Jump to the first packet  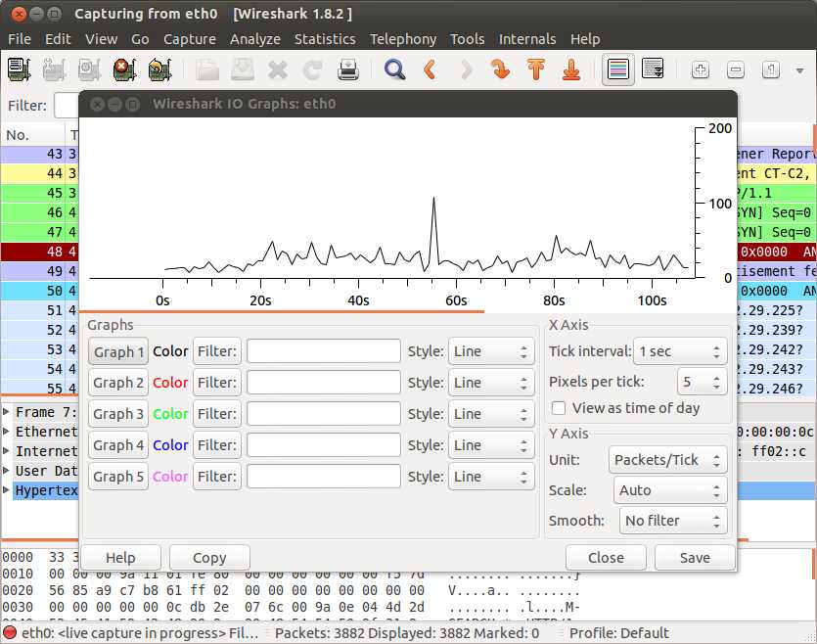[x=535, y=69]
